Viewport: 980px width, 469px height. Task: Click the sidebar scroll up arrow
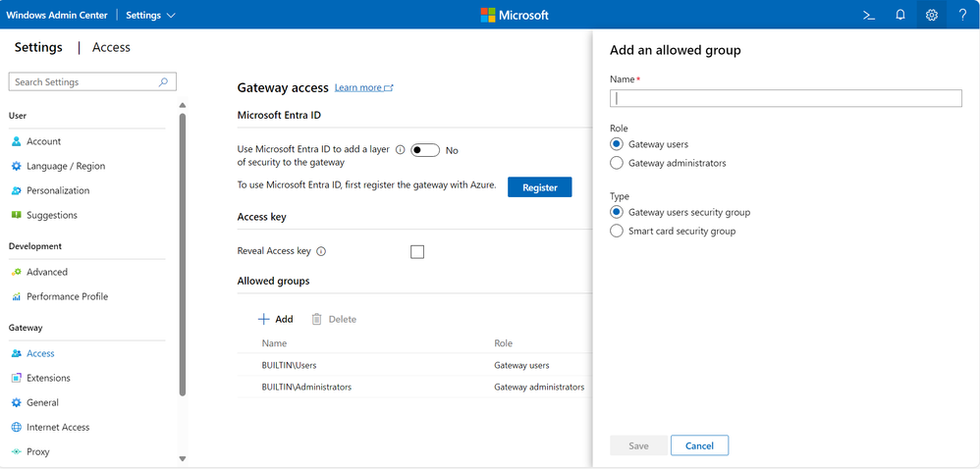(x=183, y=105)
